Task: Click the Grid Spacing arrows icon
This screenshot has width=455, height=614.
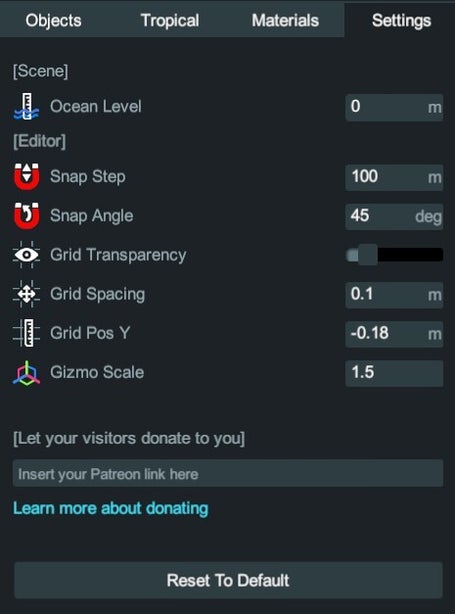Action: tap(26, 294)
